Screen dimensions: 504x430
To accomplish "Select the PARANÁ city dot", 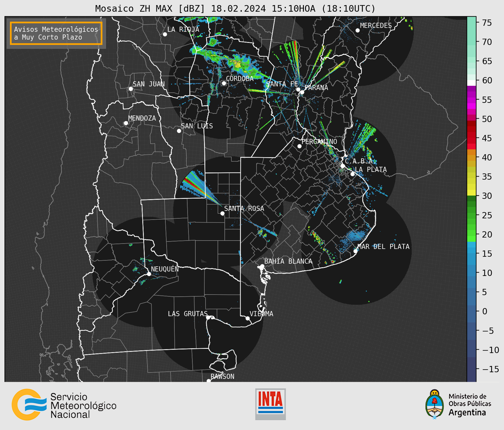I will pos(302,92).
